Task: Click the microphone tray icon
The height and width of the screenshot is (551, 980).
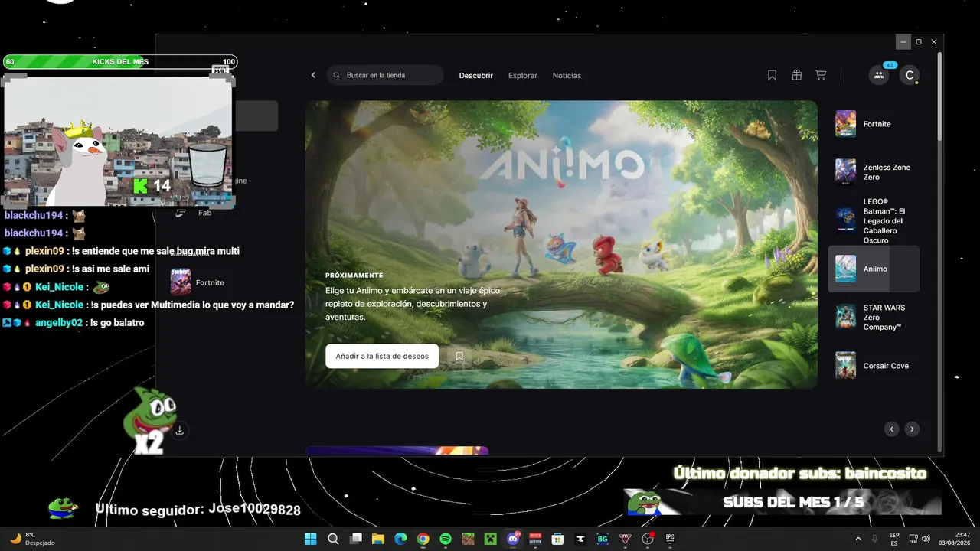Action: point(874,539)
